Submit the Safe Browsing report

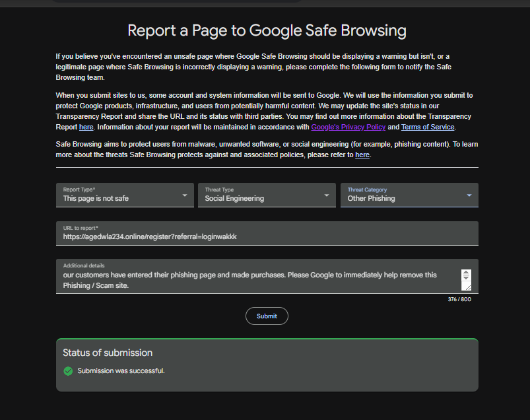(267, 316)
